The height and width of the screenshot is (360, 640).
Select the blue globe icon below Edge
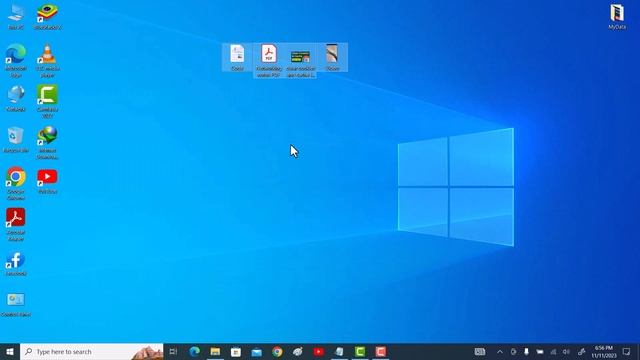pos(16,98)
